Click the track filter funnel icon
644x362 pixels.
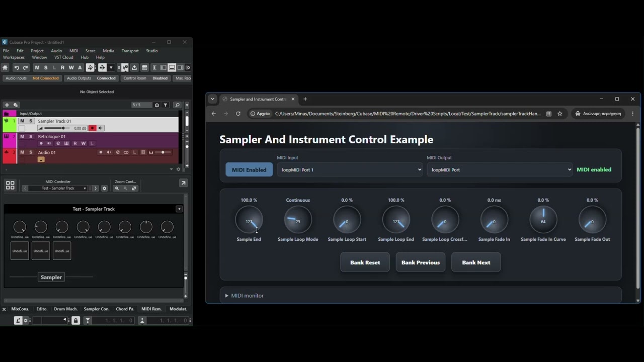point(166,105)
